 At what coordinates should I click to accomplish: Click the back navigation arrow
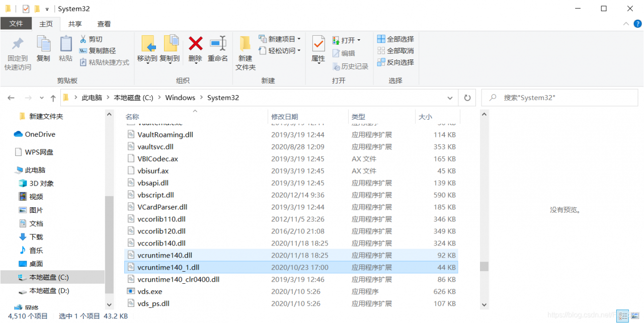pos(11,97)
